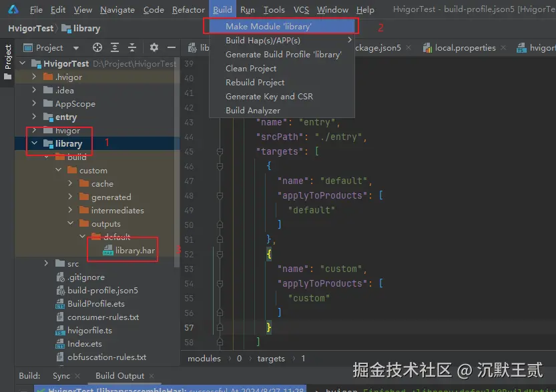
Task: Switch to local.properties editor tab
Action: [x=459, y=48]
